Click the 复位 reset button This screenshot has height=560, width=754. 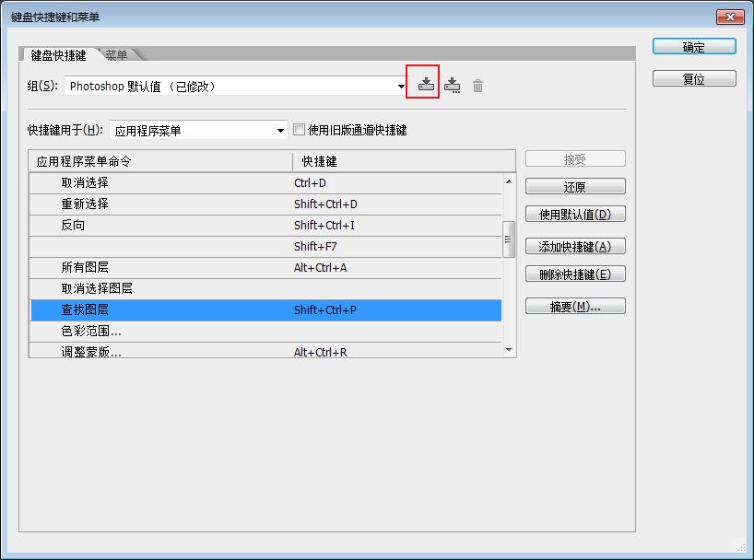(694, 78)
